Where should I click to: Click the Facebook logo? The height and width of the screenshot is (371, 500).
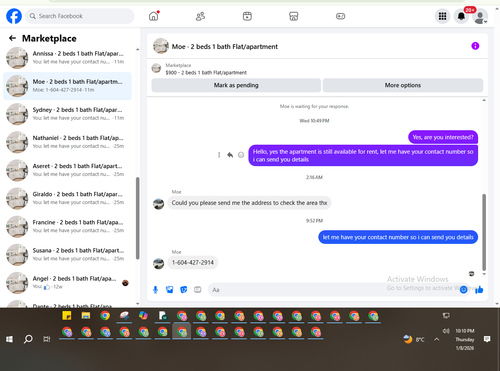pyautogui.click(x=14, y=16)
